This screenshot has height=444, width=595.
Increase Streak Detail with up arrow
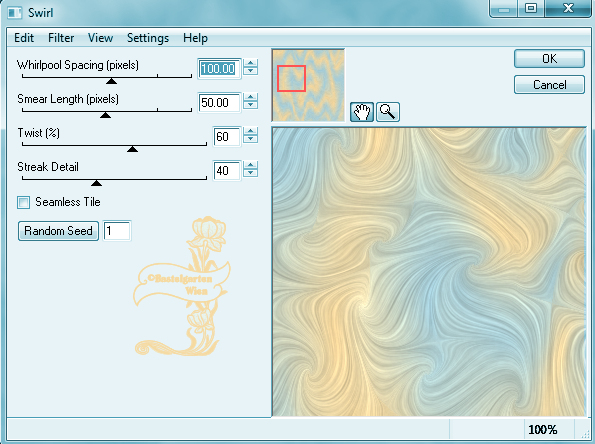(x=250, y=165)
